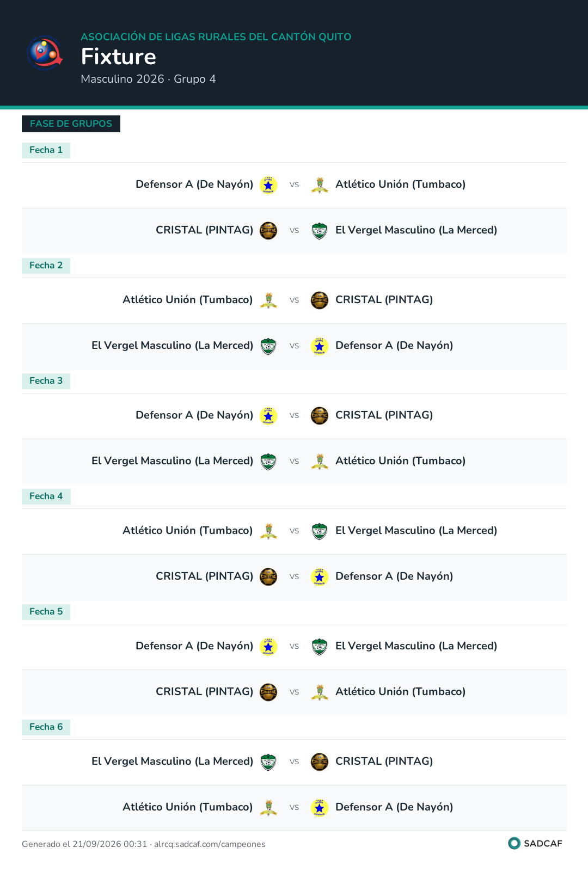This screenshot has height=872, width=588.
Task: Click the Masculino 2026 · Grupo 4 subtitle
Action: click(148, 79)
